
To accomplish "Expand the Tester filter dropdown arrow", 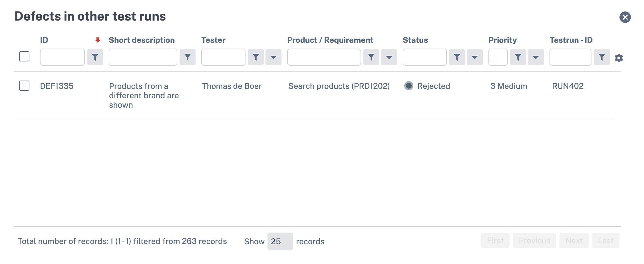I will [273, 57].
